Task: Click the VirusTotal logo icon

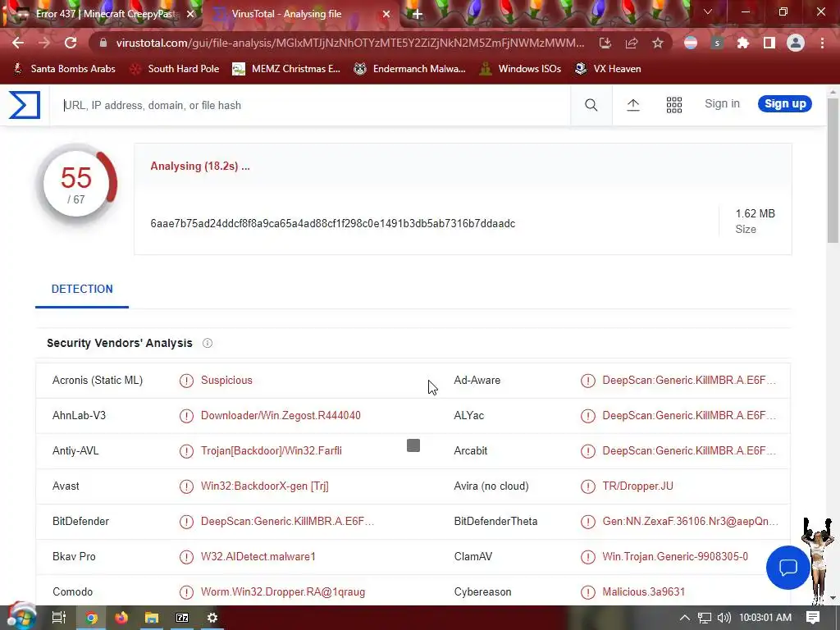Action: point(25,105)
